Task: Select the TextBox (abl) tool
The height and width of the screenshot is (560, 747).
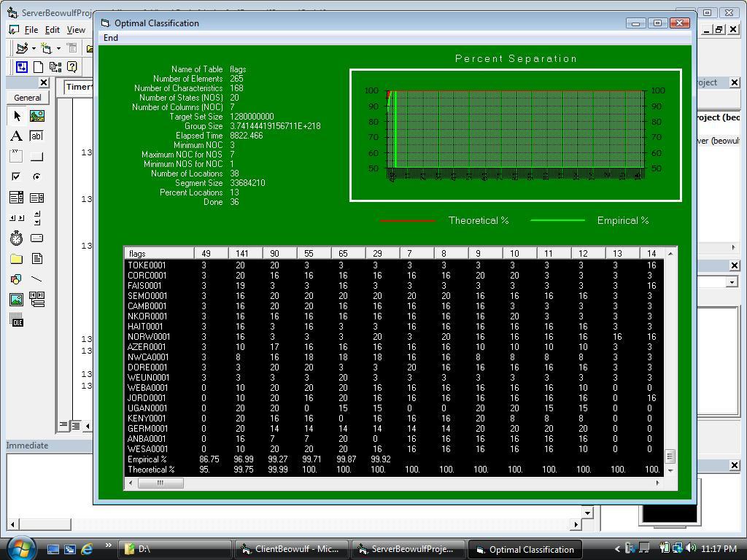Action: pos(36,136)
